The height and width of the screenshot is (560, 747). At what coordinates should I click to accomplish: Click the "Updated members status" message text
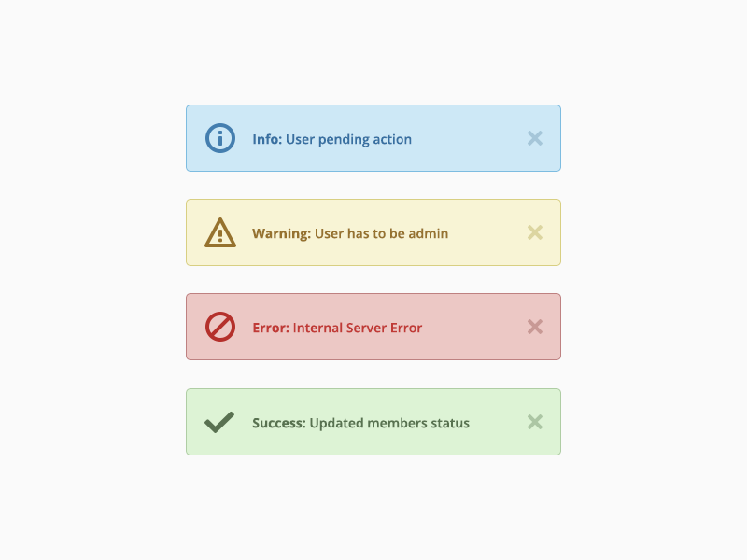tap(389, 423)
